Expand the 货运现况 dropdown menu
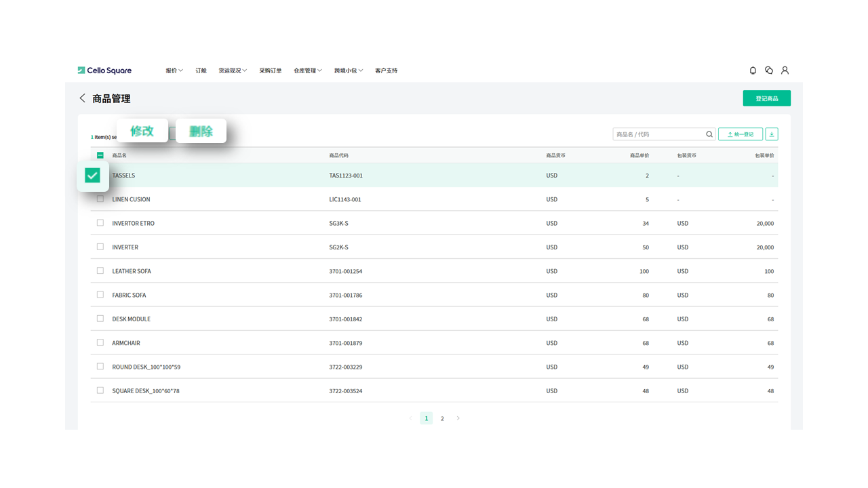 [x=233, y=70]
